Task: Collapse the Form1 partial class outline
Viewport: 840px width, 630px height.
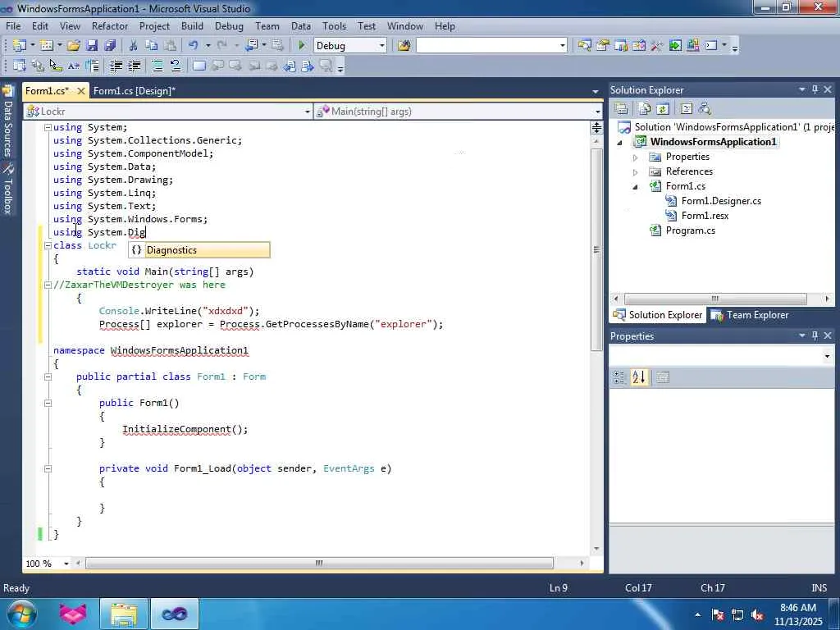Action: pos(48,377)
